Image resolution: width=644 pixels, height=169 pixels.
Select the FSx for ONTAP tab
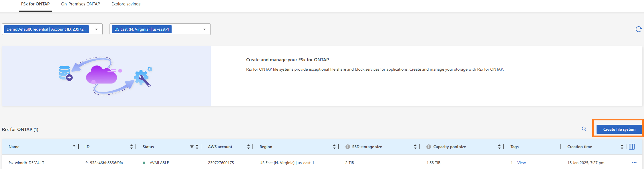tap(35, 4)
